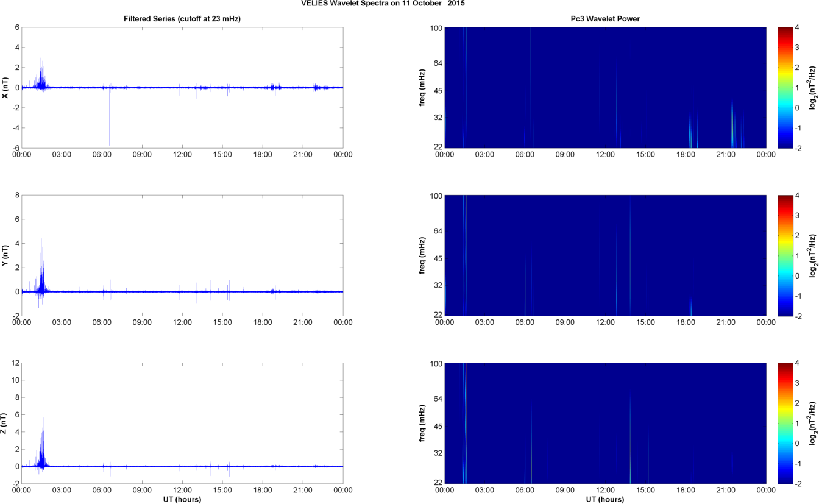Click the "Z (nT)" axis label

[5, 423]
